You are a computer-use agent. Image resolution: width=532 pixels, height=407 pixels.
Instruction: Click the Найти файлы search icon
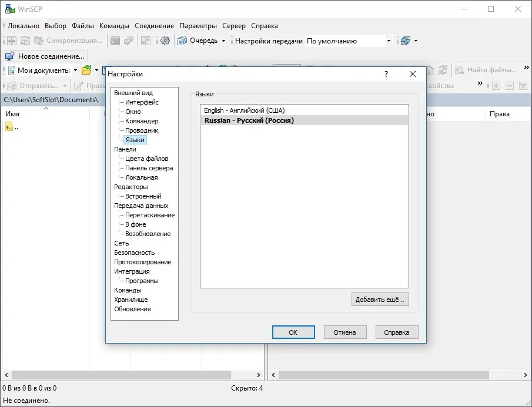tap(460, 70)
